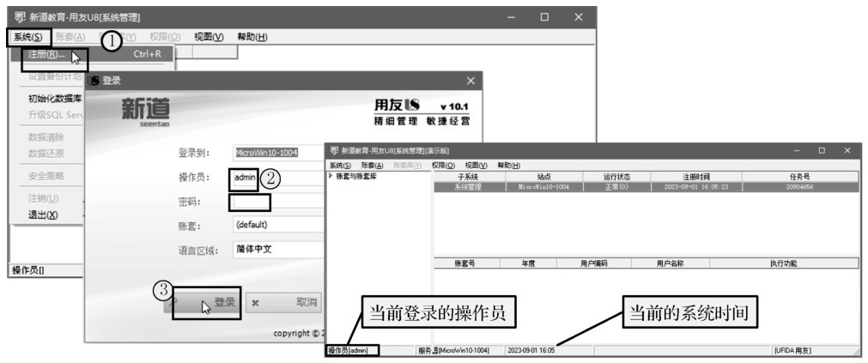Focus the 密码 password field
This screenshot has width=868, height=363.
point(276,203)
